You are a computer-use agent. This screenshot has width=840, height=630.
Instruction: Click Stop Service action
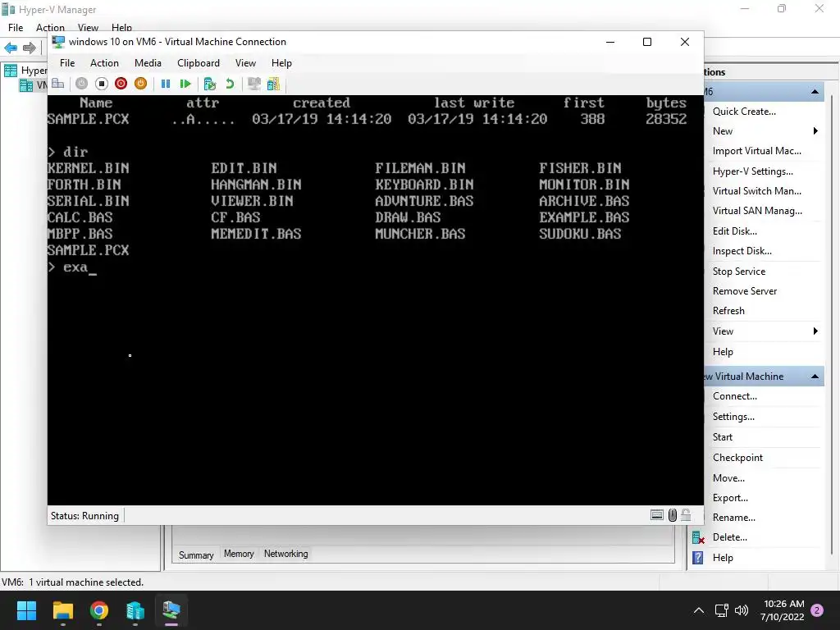point(739,272)
